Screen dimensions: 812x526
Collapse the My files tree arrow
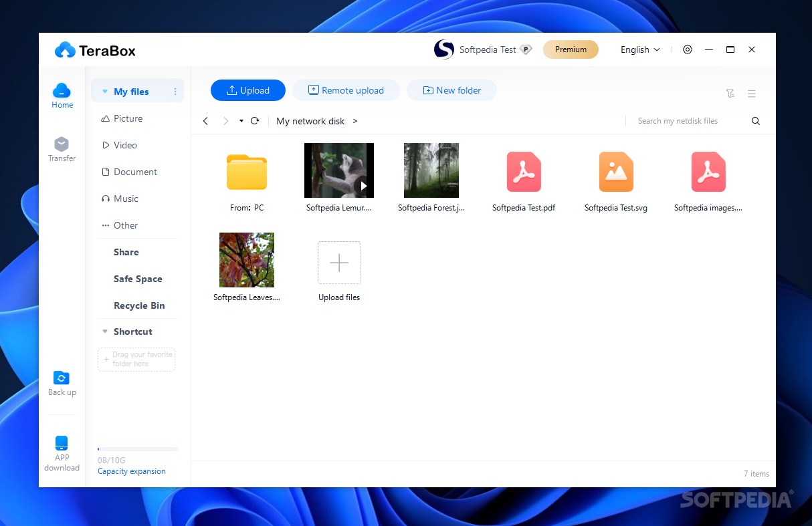pos(105,92)
